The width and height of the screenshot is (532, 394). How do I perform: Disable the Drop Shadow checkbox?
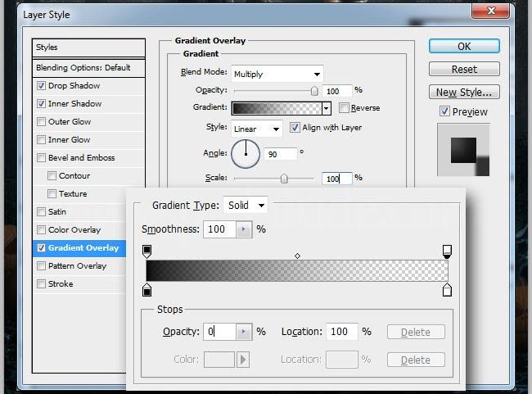point(42,86)
